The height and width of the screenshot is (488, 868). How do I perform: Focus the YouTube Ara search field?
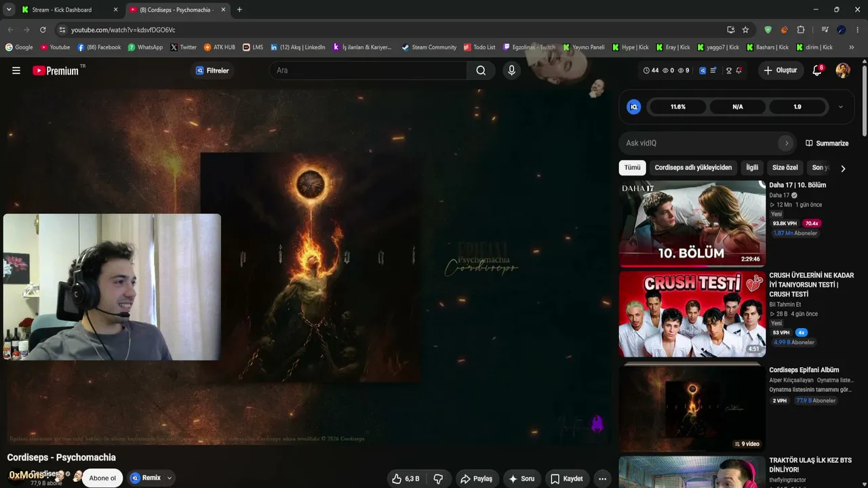tap(368, 70)
